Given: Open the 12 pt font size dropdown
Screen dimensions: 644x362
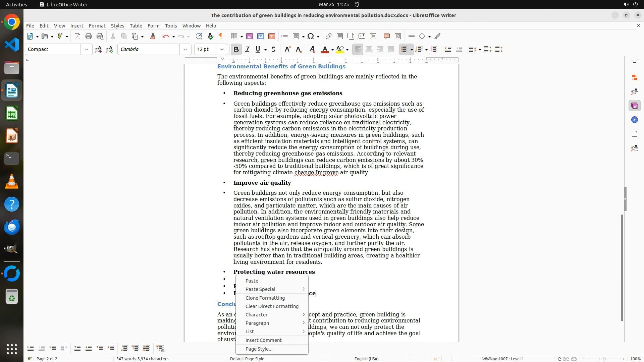Looking at the screenshot, I should 222,49.
